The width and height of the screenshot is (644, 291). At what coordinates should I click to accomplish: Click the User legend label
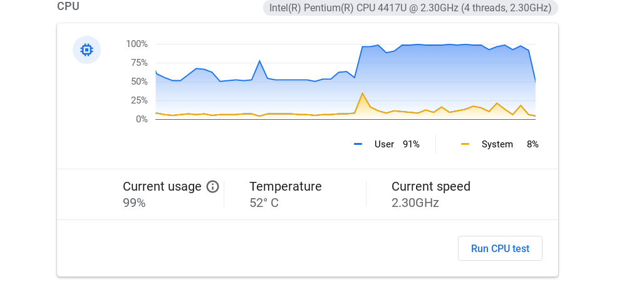384,144
